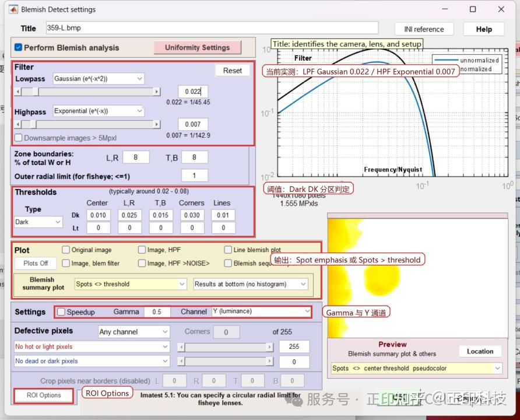Open No dead or dark pixels dropdown
This screenshot has height=420, width=520.
click(x=92, y=361)
